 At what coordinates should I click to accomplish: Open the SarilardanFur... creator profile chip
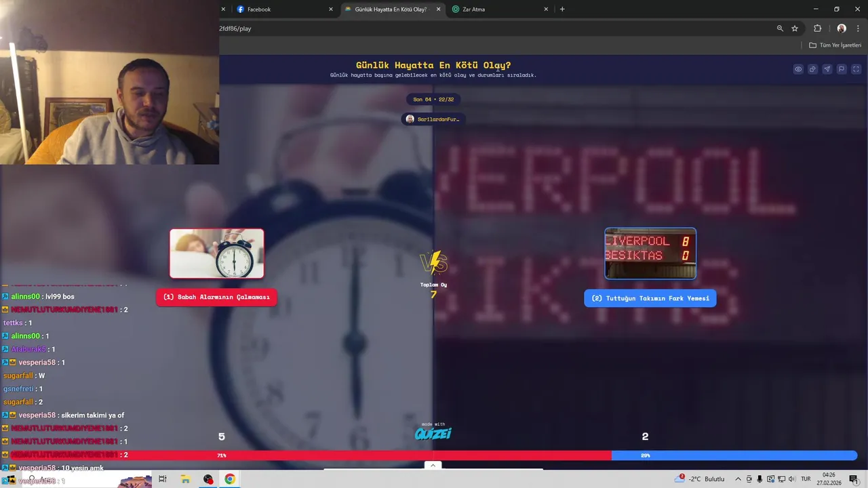[x=433, y=119]
